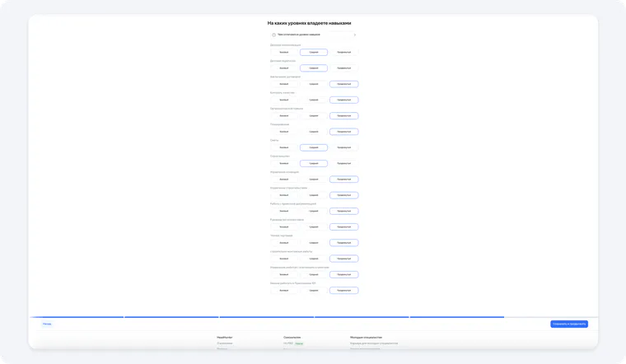Pick Средний level for Деловая переписка
This screenshot has height=364, width=626.
coord(314,68)
